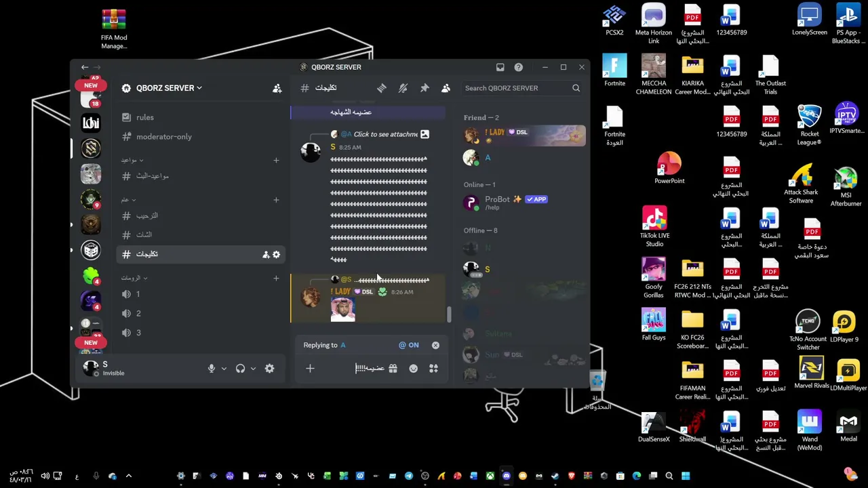Edit تكليجات channel settings gear
The height and width of the screenshot is (488, 868).
point(276,254)
